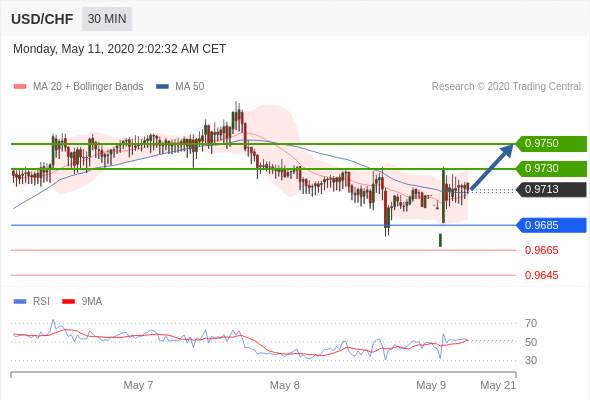Click the May 9 date axis label
This screenshot has width=590, height=400.
(431, 385)
